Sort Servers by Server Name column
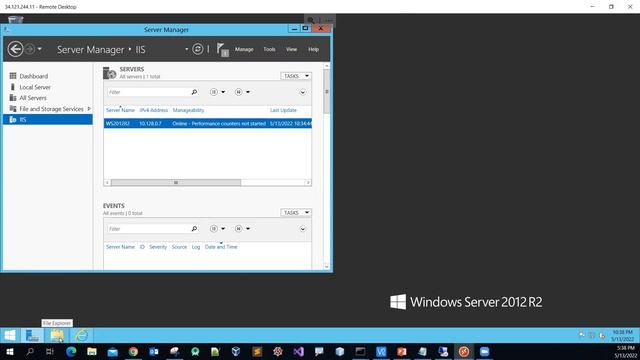This screenshot has width=640, height=360. pos(120,110)
